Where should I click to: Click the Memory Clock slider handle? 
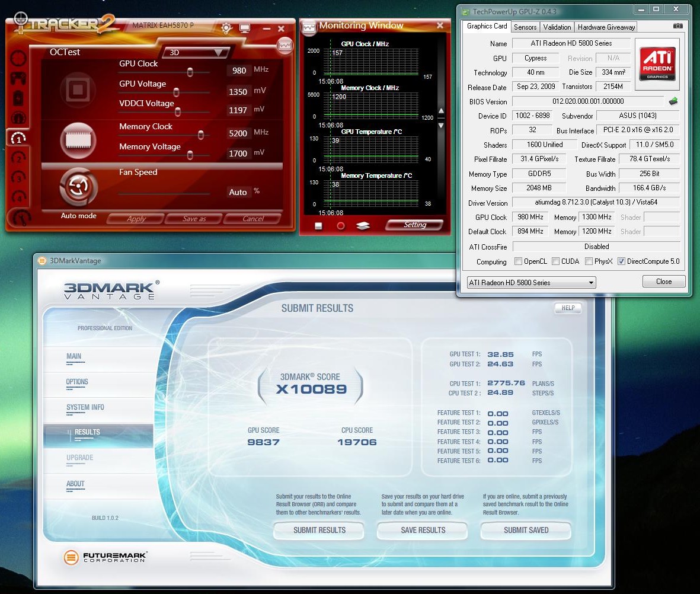tap(201, 135)
